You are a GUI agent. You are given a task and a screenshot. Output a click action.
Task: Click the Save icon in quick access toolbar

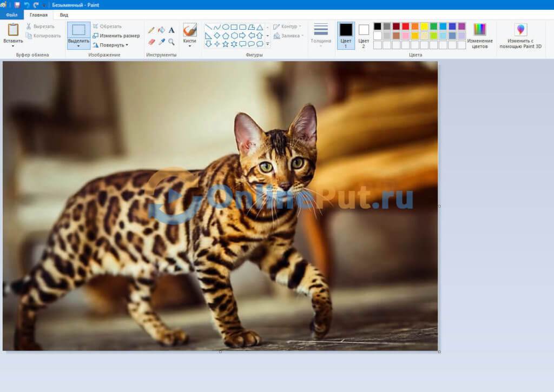click(x=17, y=4)
